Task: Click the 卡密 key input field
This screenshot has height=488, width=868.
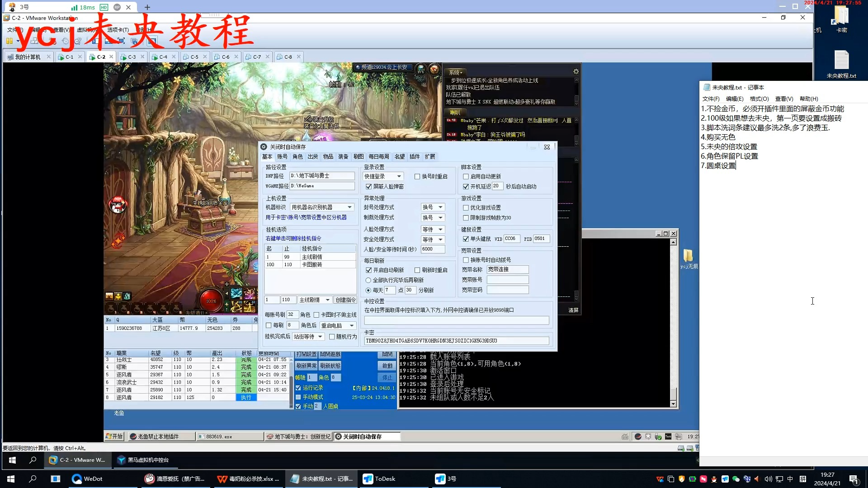Action: (x=457, y=341)
